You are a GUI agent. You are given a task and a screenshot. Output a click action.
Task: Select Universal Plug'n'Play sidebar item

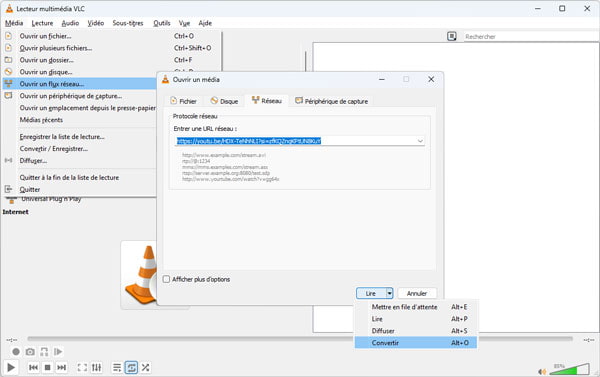51,199
